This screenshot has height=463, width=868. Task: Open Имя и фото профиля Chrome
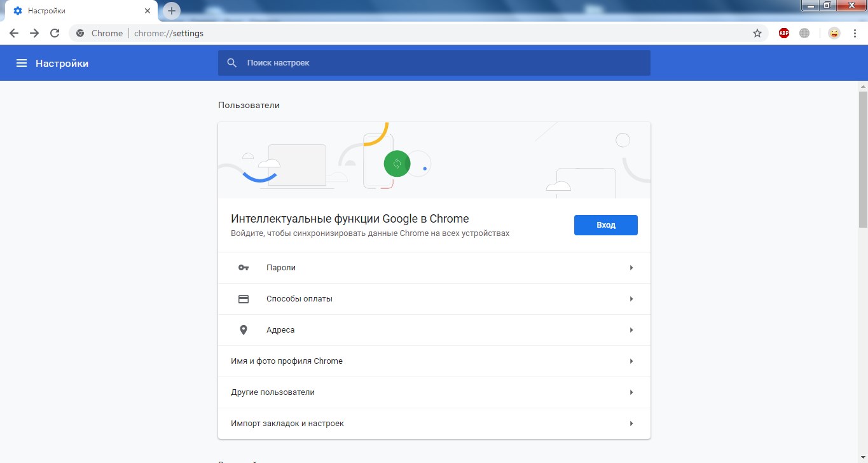point(434,361)
